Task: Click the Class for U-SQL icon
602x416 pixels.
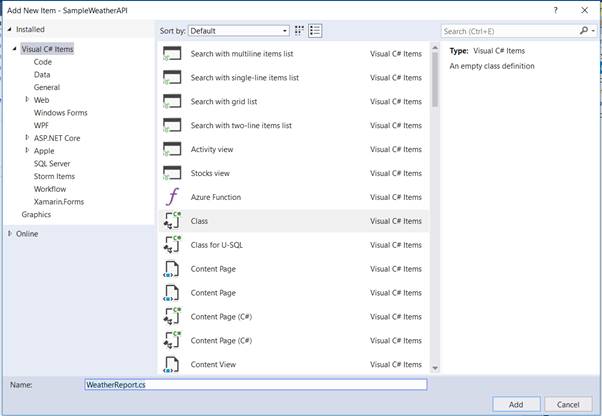Action: [171, 245]
